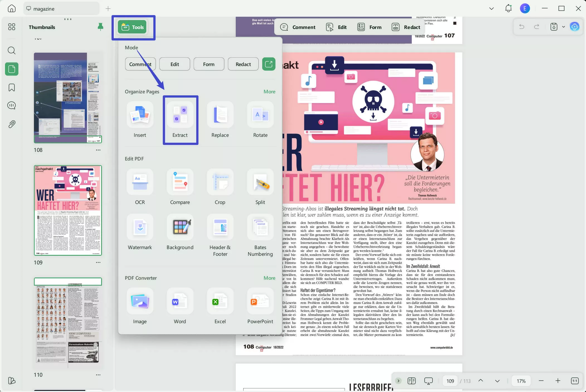Click the 17% zoom level control

(521, 381)
